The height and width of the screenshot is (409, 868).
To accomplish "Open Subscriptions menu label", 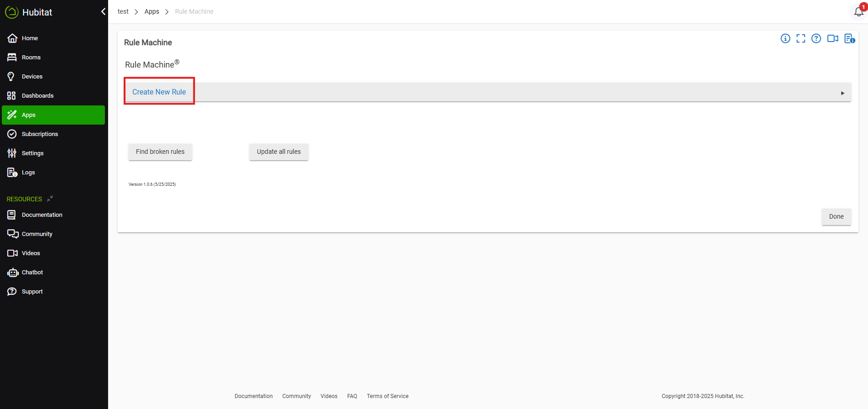I will click(40, 134).
